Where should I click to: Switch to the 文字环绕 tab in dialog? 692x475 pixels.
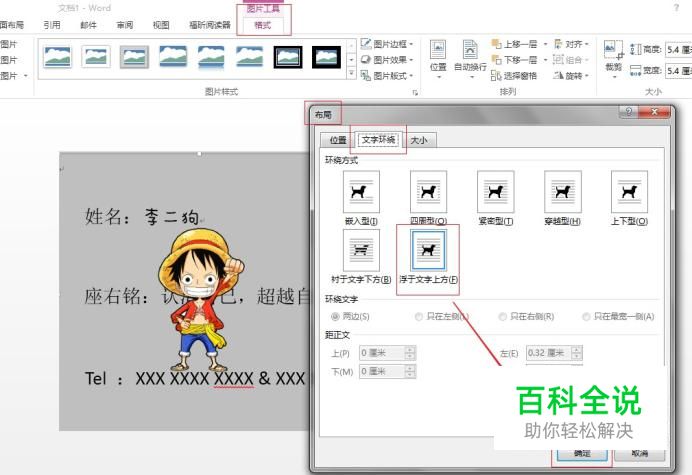(x=379, y=139)
